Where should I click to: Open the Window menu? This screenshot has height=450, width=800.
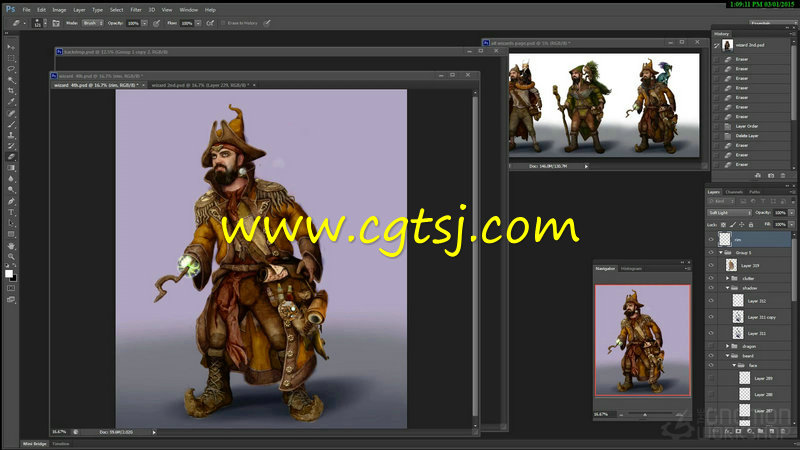189,10
